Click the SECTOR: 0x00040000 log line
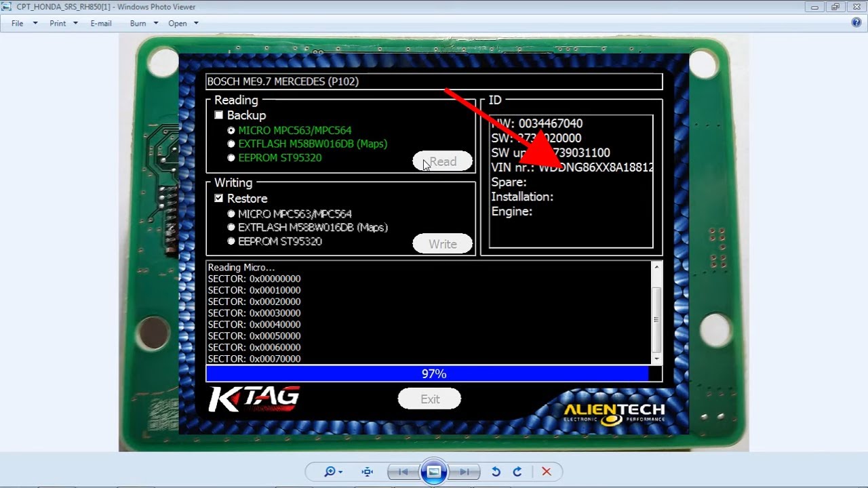This screenshot has height=488, width=868. pyautogui.click(x=254, y=325)
